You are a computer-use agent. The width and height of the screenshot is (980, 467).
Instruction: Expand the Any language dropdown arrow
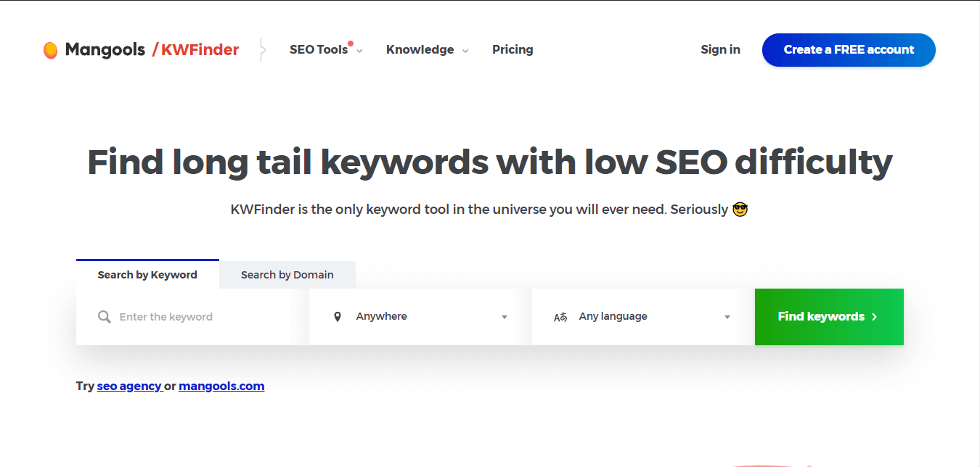coord(727,317)
